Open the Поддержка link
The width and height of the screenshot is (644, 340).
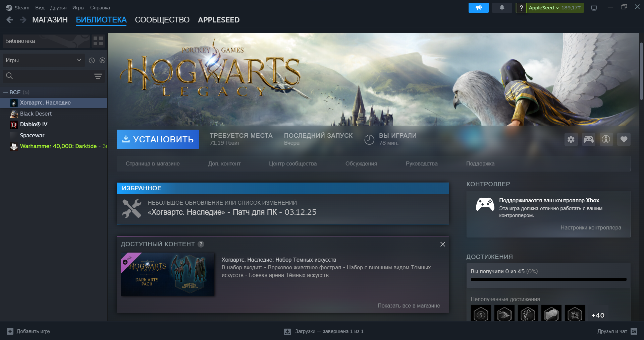tap(480, 164)
